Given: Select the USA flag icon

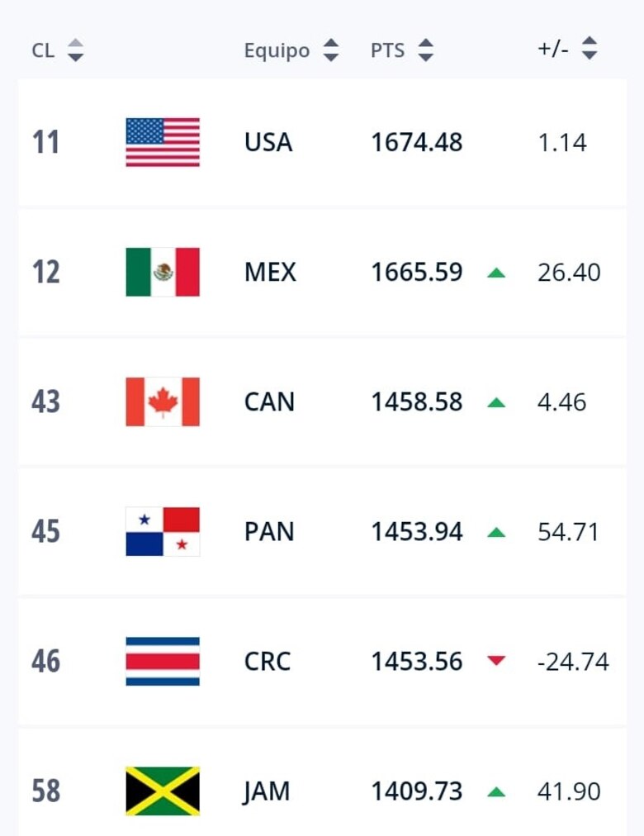Looking at the screenshot, I should [162, 141].
